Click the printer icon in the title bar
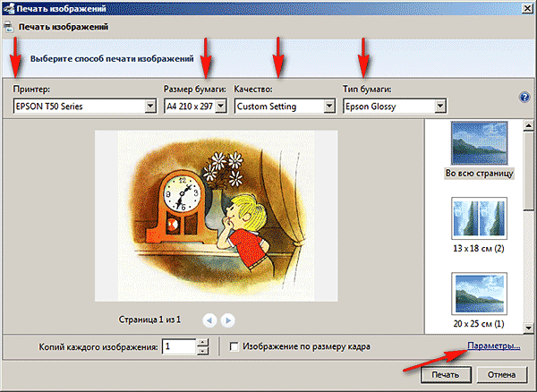 [8, 9]
